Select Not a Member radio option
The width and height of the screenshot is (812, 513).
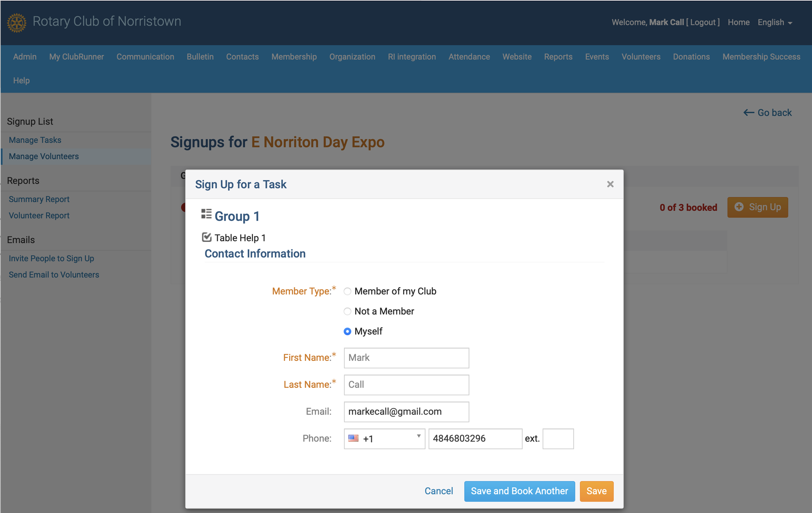347,311
